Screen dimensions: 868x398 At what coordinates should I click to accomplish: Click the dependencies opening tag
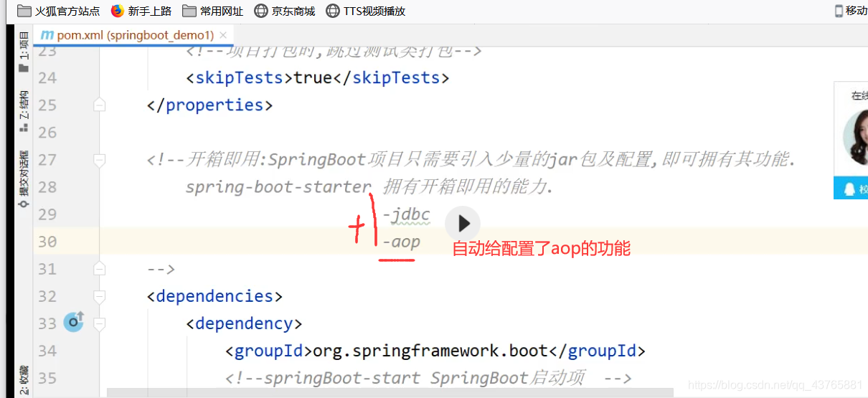tap(214, 296)
